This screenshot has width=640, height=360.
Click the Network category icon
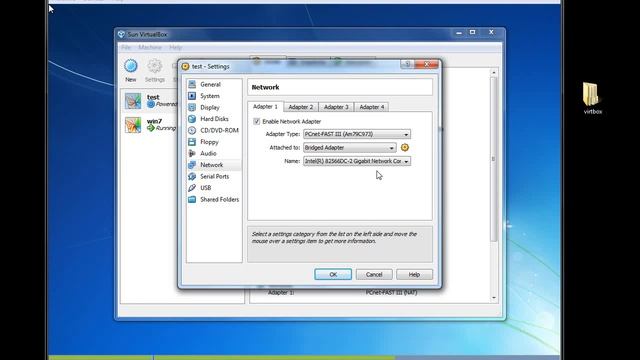tap(192, 165)
